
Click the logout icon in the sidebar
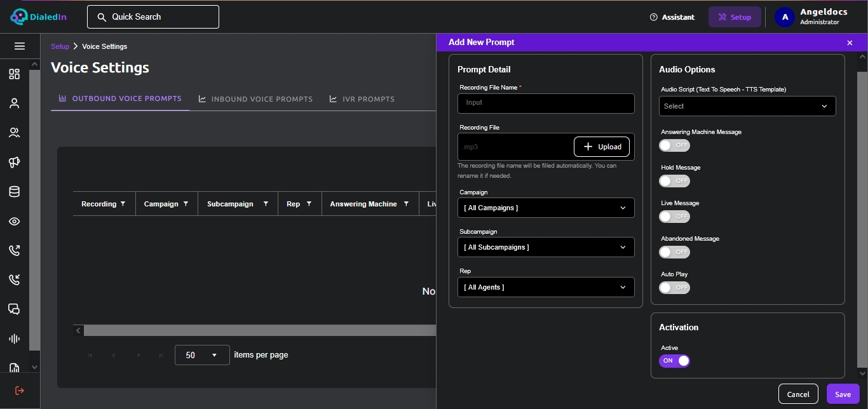point(19,390)
